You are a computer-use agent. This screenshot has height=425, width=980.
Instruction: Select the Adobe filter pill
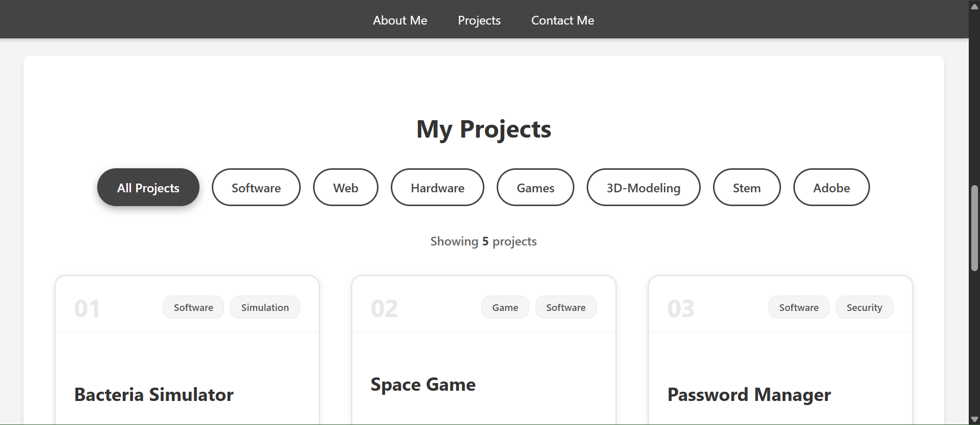831,188
